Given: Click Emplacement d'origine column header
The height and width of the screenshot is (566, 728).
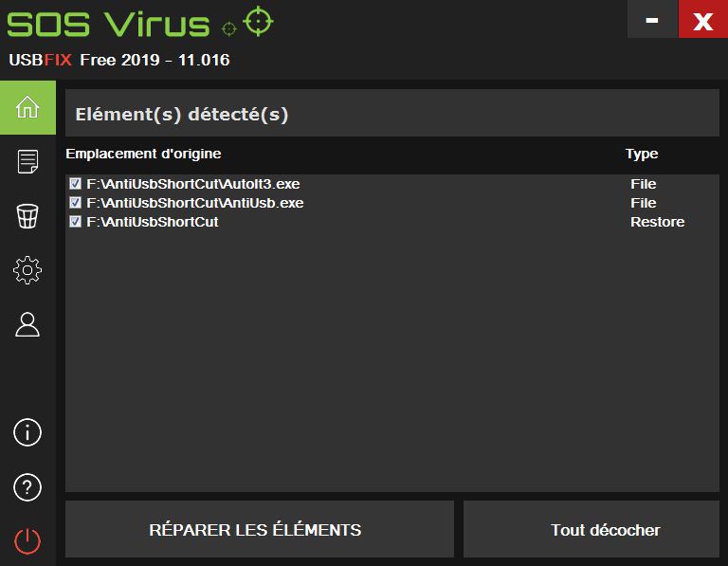Looking at the screenshot, I should [x=143, y=154].
